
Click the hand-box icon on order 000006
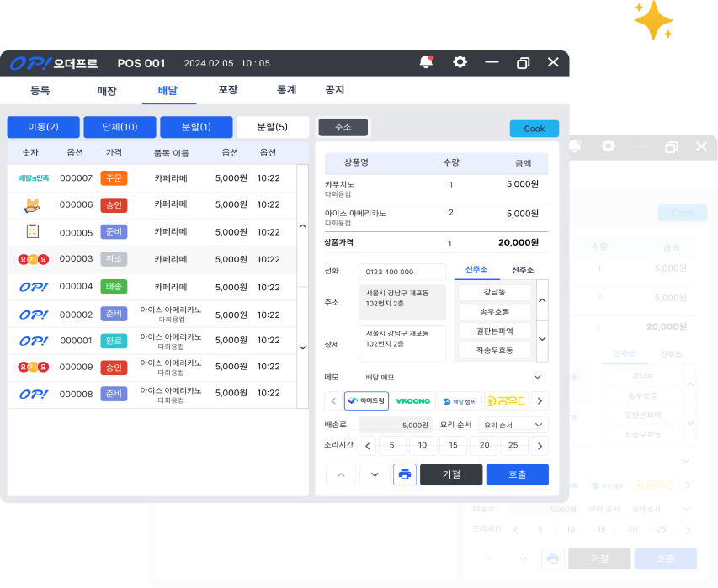click(33, 204)
